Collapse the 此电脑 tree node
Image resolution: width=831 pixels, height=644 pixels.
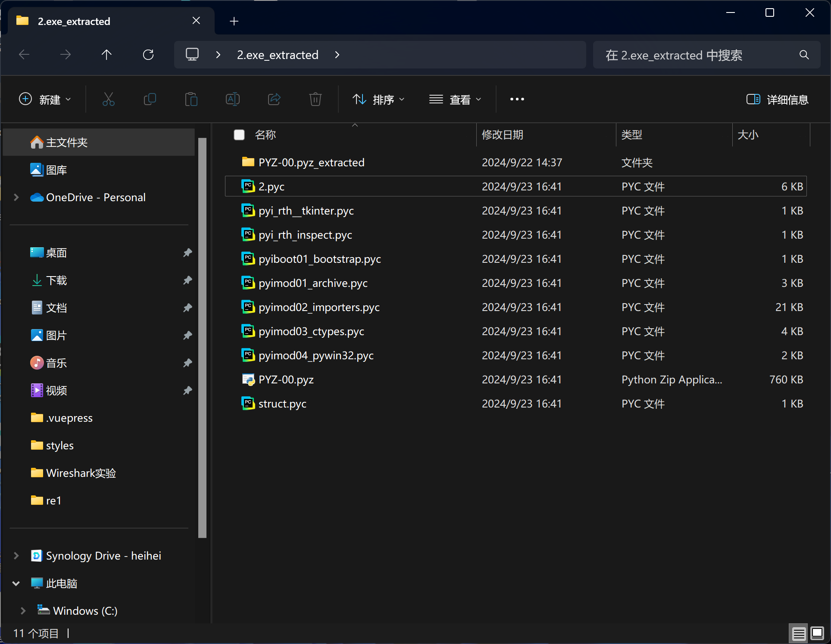(16, 583)
